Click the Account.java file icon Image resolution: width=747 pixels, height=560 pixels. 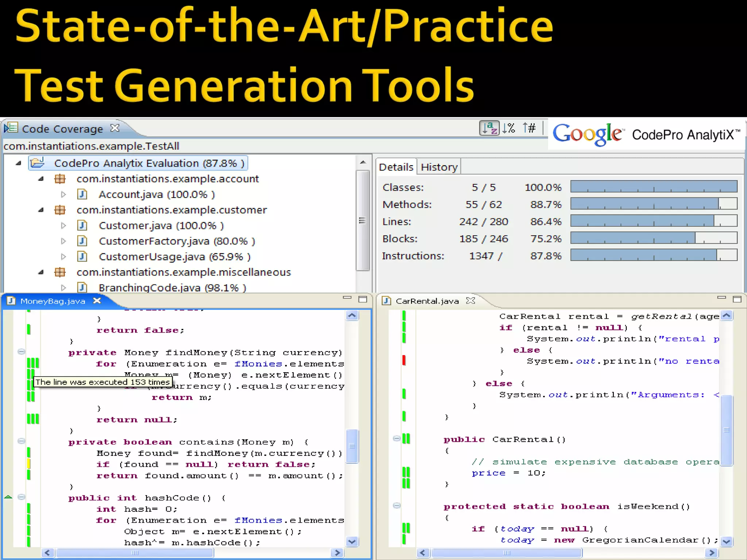[82, 194]
